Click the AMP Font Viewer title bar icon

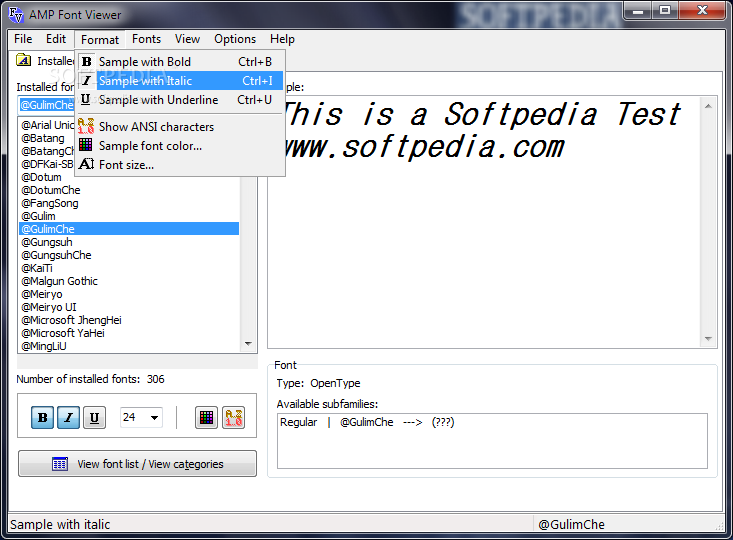[x=16, y=15]
